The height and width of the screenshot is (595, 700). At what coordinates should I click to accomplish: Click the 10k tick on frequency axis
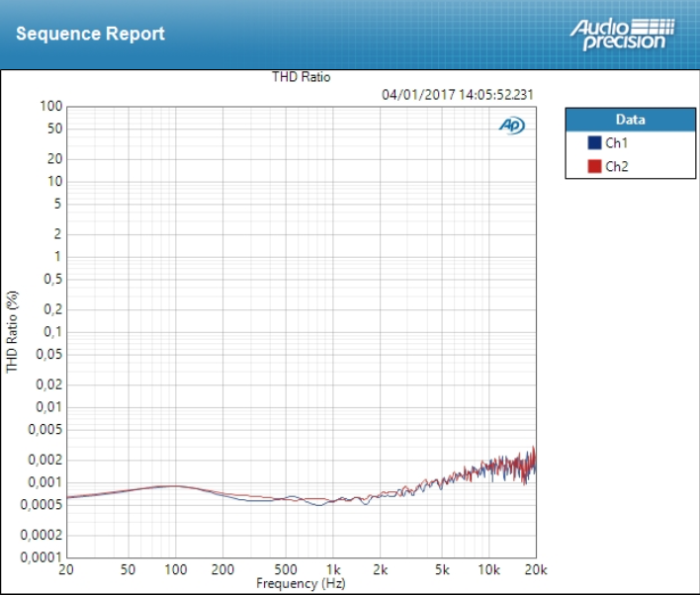[488, 571]
